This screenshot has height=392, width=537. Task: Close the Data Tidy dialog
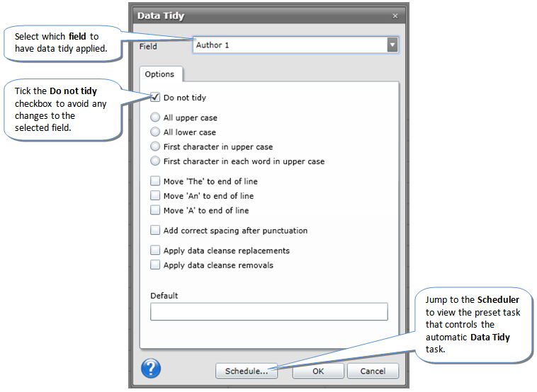point(395,16)
